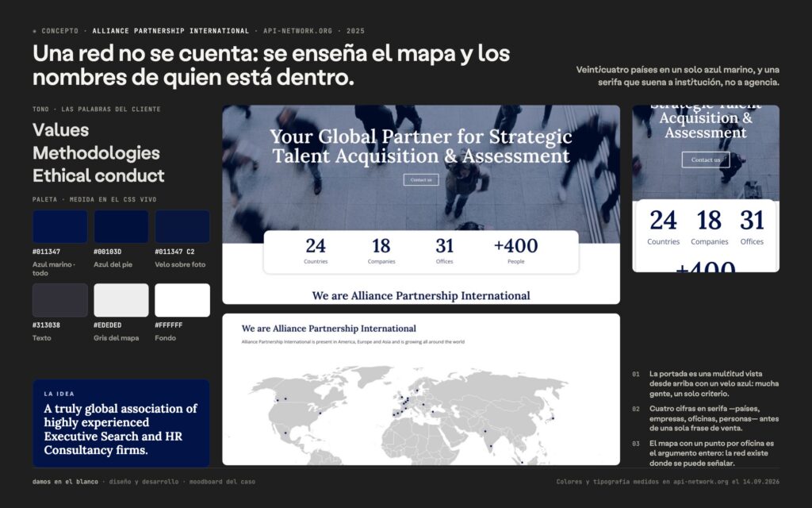This screenshot has width=812, height=508.
Task: Click the main Spanish headline text
Action: click(271, 65)
